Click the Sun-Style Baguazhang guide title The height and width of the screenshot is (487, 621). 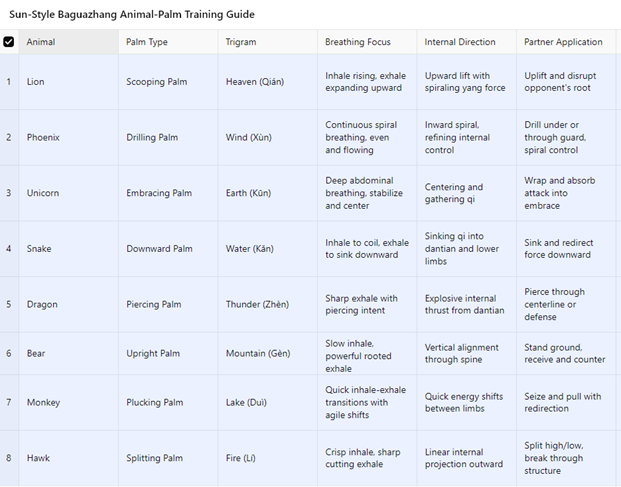(132, 14)
